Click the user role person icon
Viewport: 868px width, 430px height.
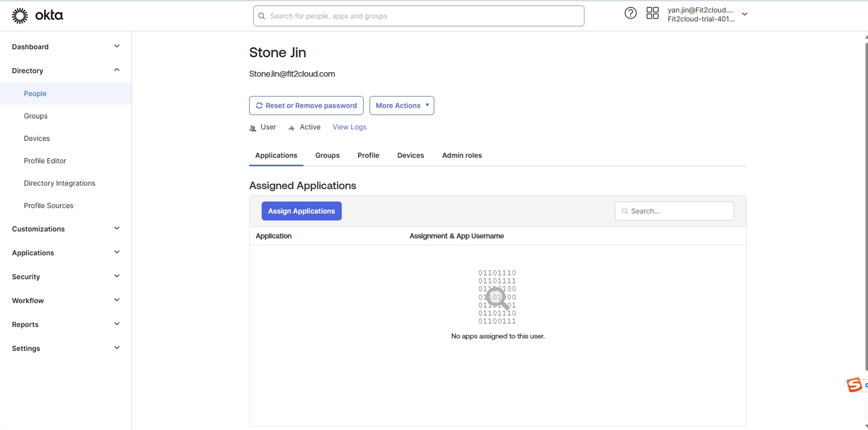(253, 128)
